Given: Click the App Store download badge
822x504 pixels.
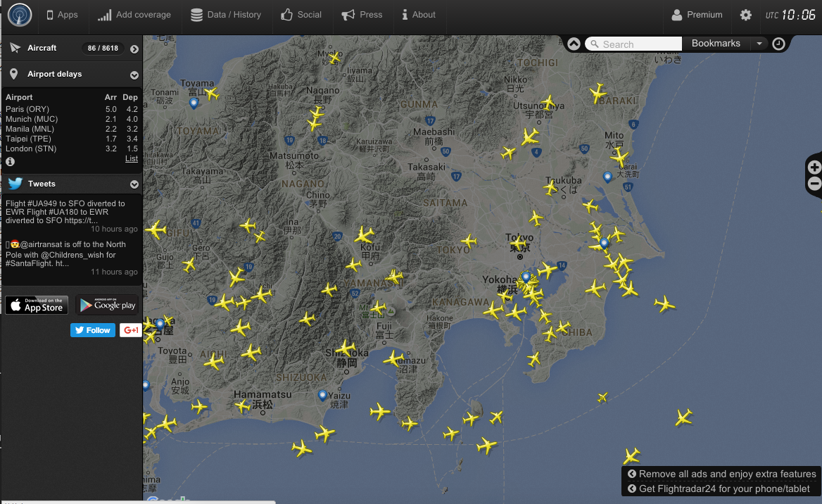Looking at the screenshot, I should (x=36, y=305).
